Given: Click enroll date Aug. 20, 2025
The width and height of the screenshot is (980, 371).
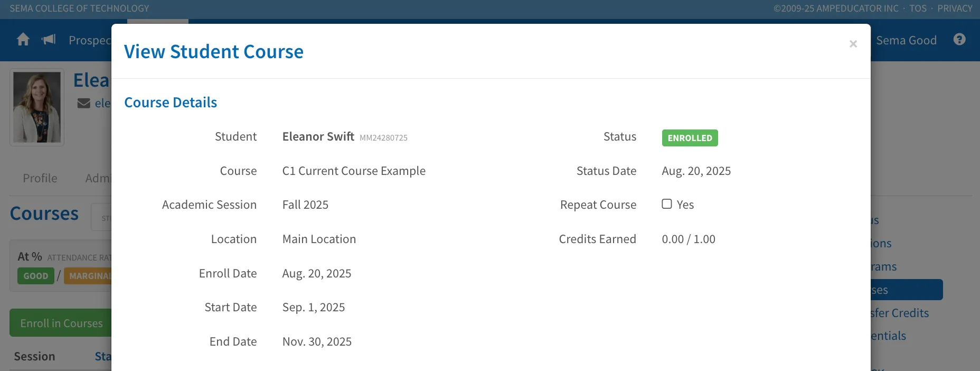Looking at the screenshot, I should tap(317, 273).
